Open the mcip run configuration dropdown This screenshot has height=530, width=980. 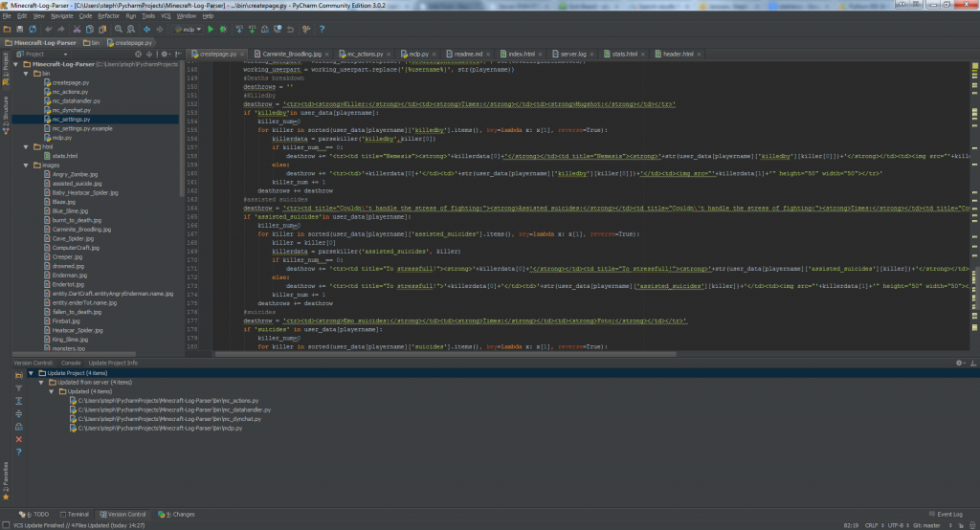[189, 29]
